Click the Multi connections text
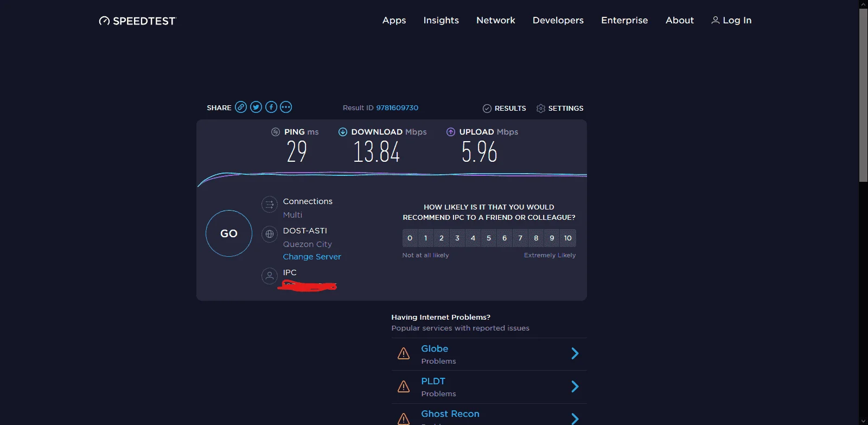The height and width of the screenshot is (425, 868). (292, 215)
